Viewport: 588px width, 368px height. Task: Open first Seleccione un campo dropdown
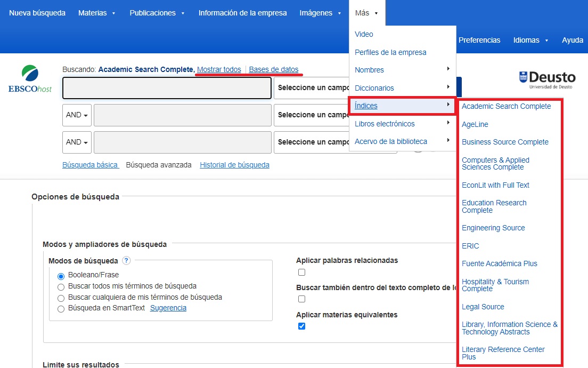coord(312,88)
